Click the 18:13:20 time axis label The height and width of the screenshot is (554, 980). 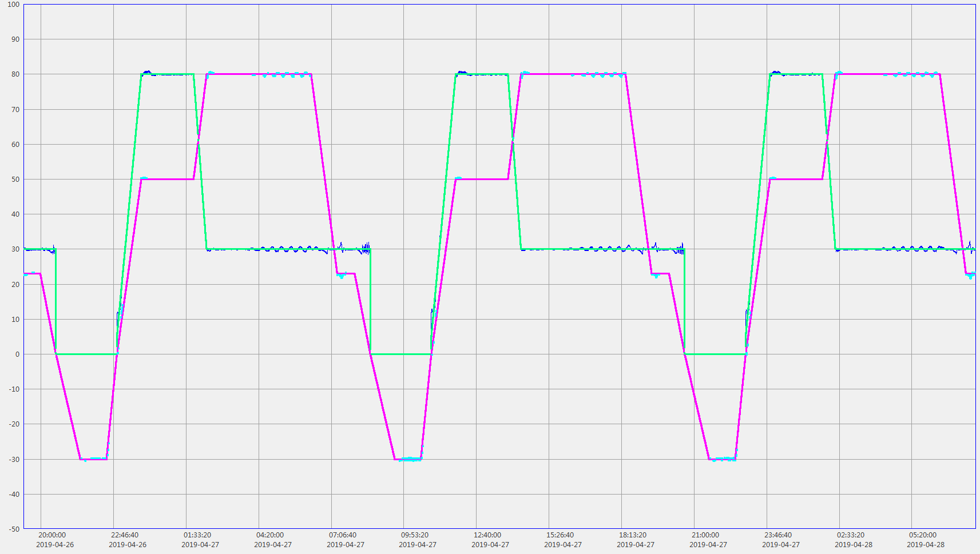(x=633, y=535)
